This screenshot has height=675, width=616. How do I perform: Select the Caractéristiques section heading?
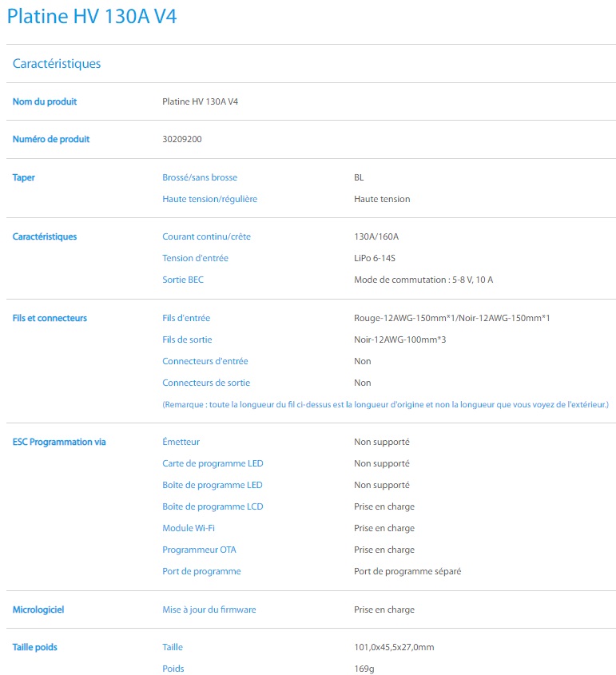57,63
